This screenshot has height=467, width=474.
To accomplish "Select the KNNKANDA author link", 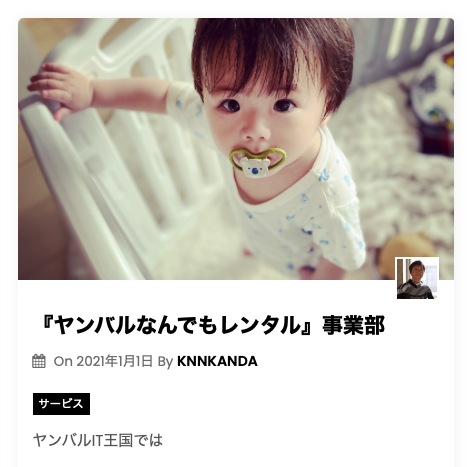I will tap(217, 361).
